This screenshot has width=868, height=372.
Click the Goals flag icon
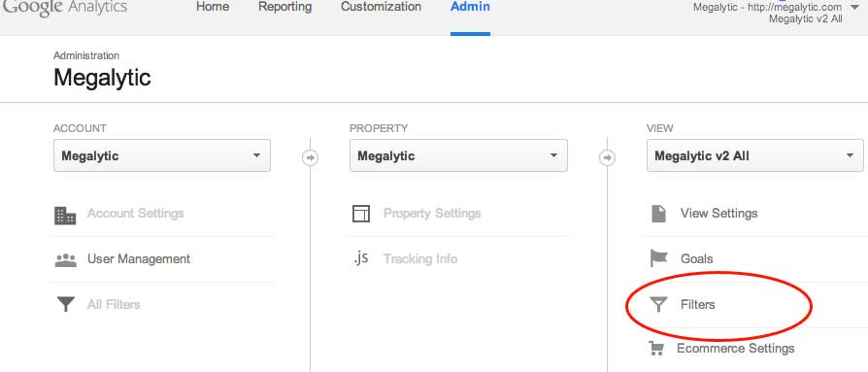658,258
